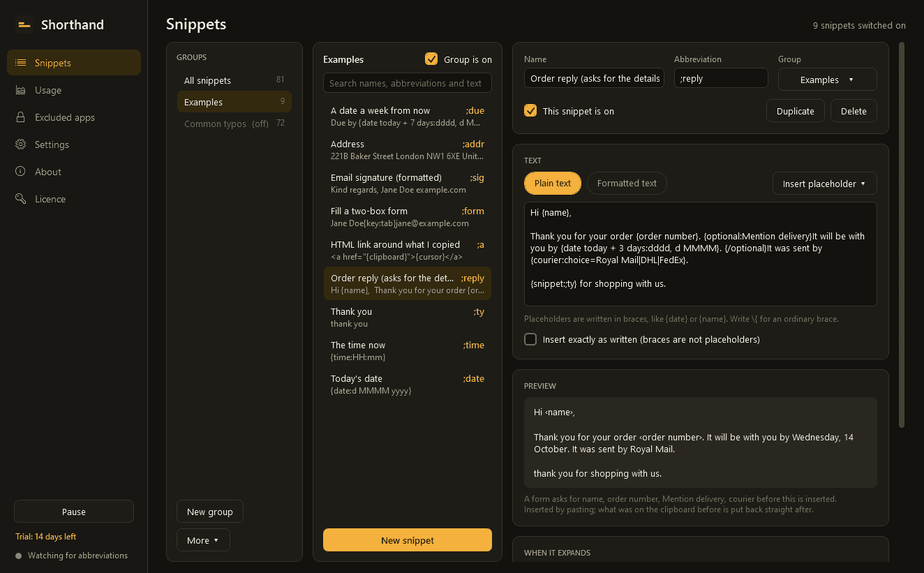Click the Snippets list icon in sidebar
924x573 pixels.
[21, 63]
